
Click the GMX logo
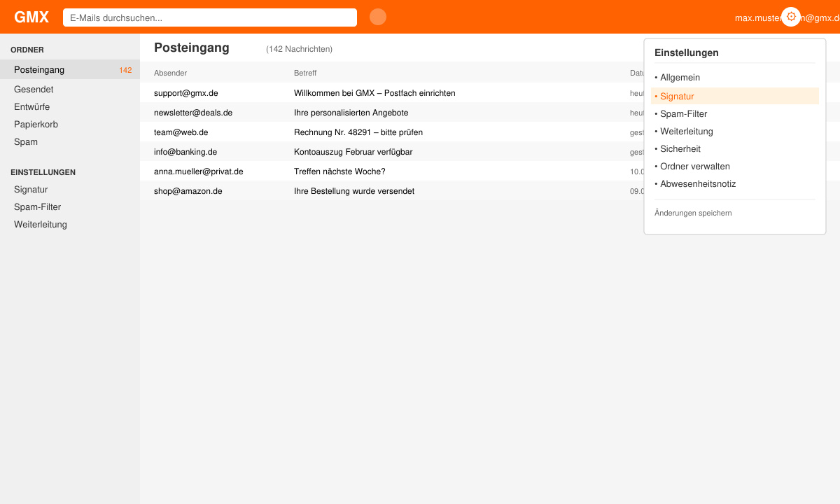coord(31,17)
